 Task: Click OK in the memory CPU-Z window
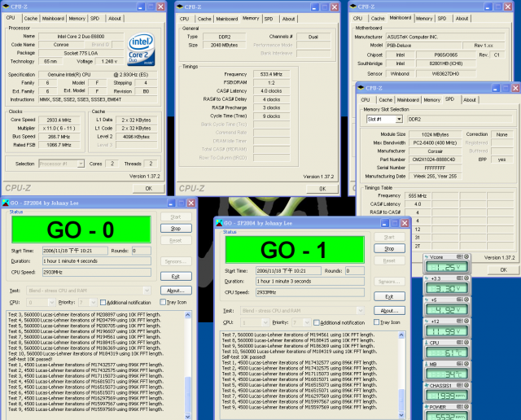pos(322,189)
